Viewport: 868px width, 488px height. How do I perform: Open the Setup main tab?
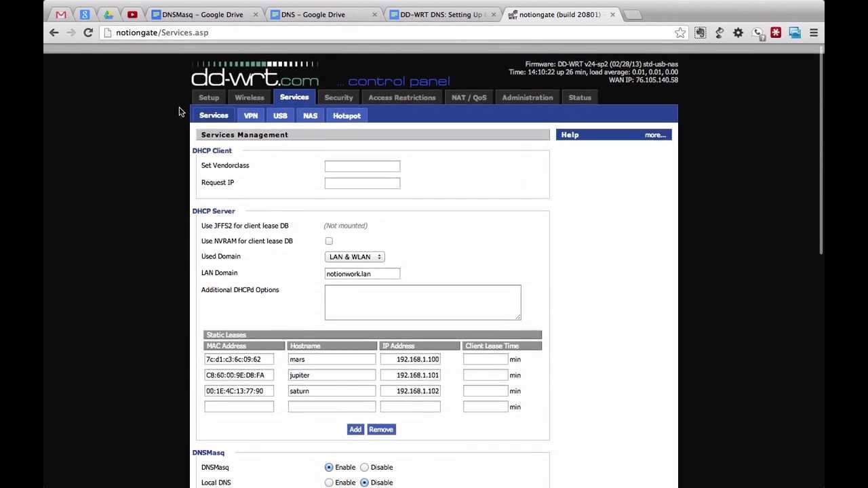coord(209,98)
